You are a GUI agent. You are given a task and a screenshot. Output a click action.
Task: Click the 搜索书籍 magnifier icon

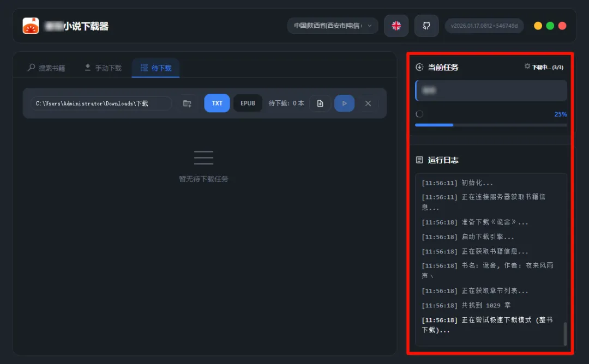coord(31,68)
